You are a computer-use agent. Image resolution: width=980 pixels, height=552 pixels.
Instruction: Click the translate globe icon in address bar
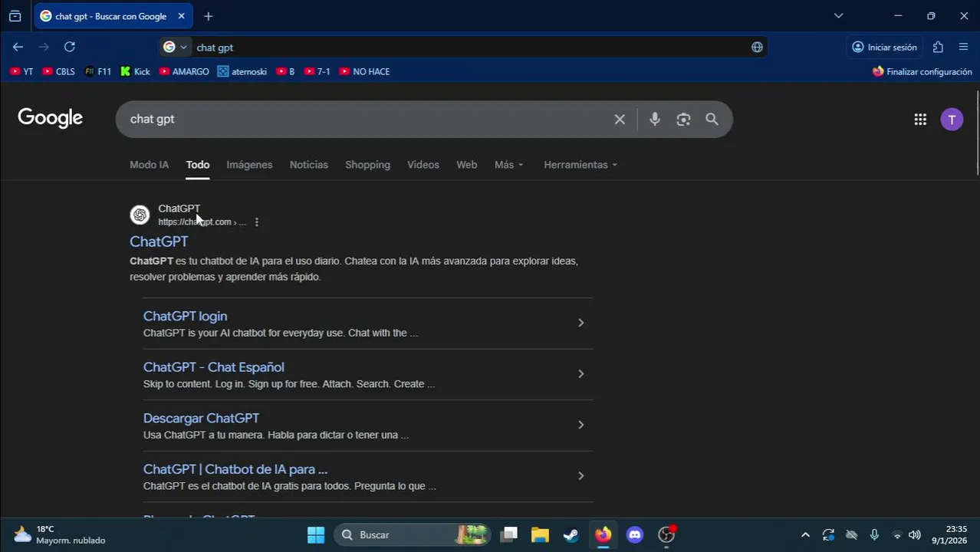pyautogui.click(x=757, y=47)
